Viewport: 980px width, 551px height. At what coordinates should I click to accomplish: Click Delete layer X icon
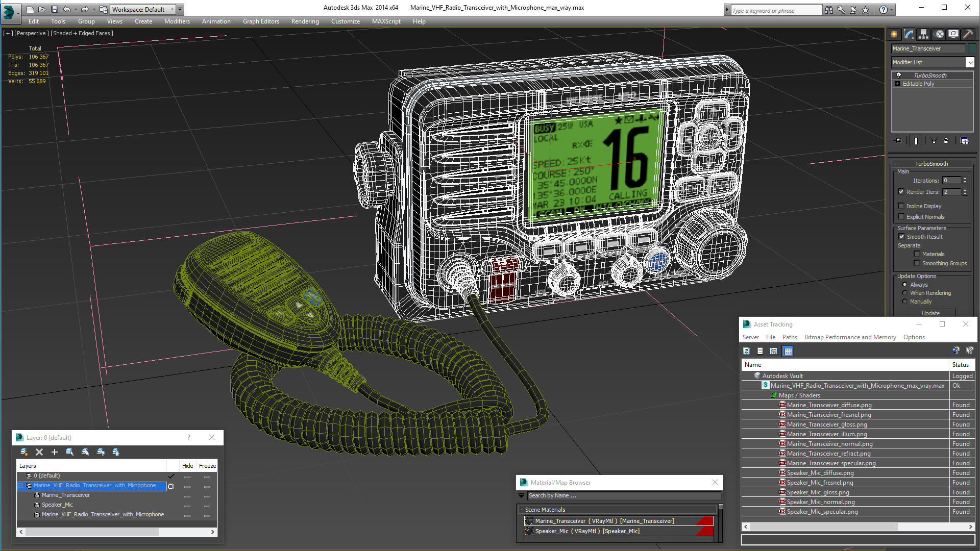pos(39,452)
